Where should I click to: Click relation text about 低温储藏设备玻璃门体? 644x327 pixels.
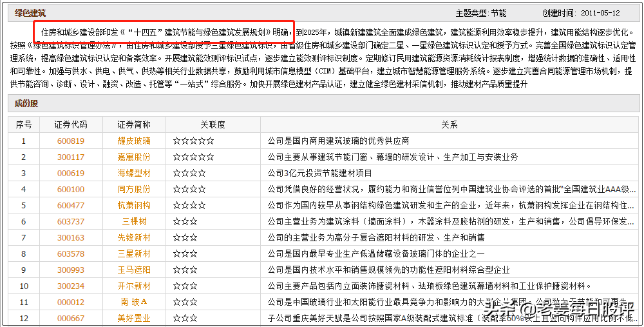click(376, 253)
